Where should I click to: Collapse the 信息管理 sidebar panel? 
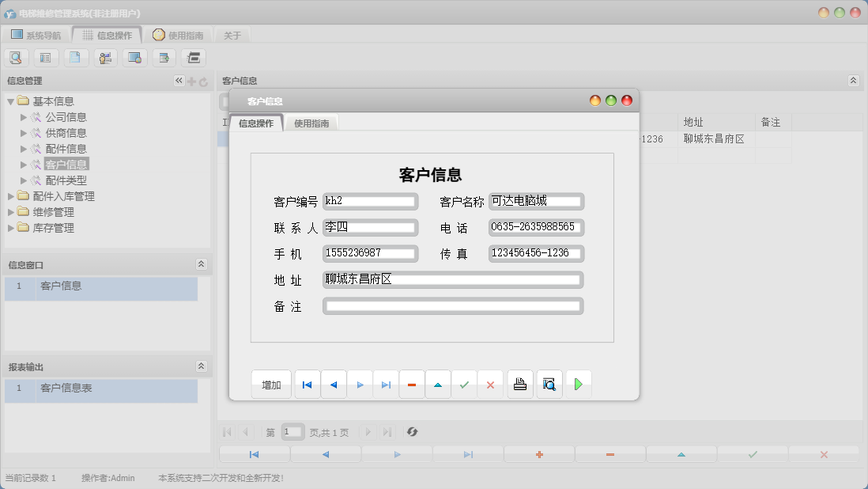point(179,80)
